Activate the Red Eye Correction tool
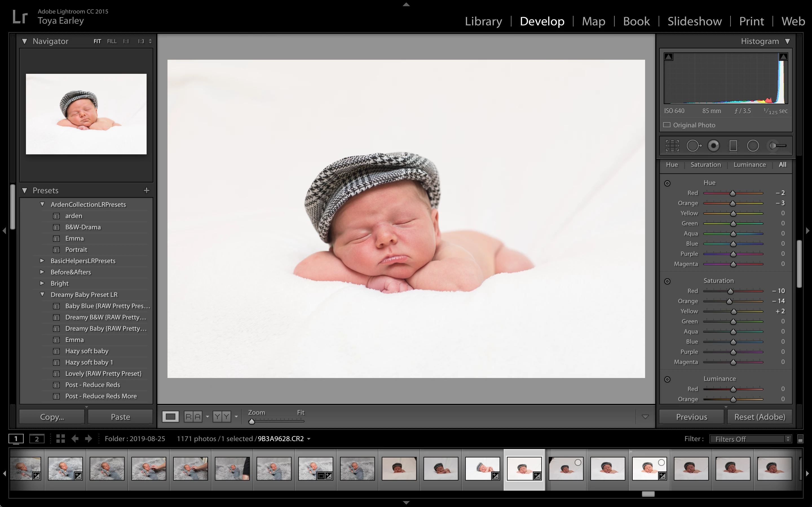This screenshot has width=812, height=507. [713, 146]
